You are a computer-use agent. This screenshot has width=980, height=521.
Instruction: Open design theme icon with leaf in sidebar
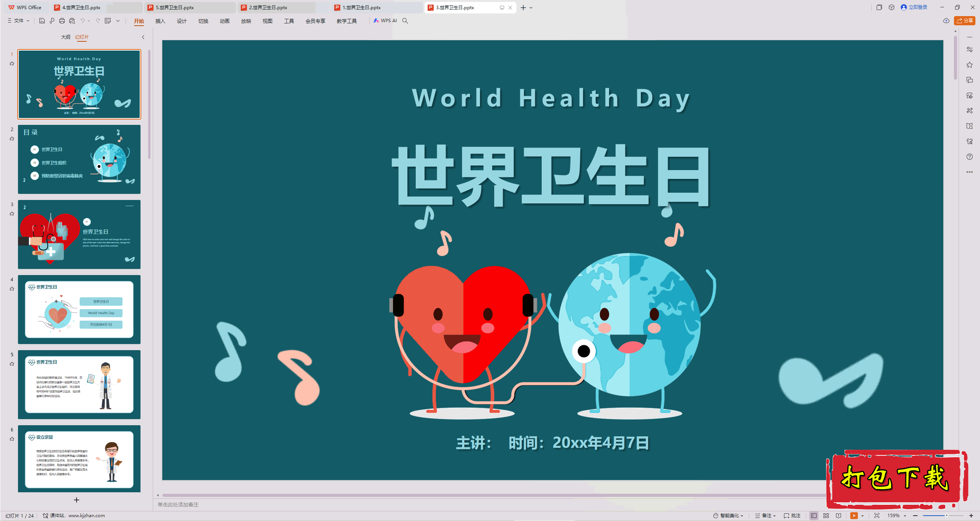point(969,95)
